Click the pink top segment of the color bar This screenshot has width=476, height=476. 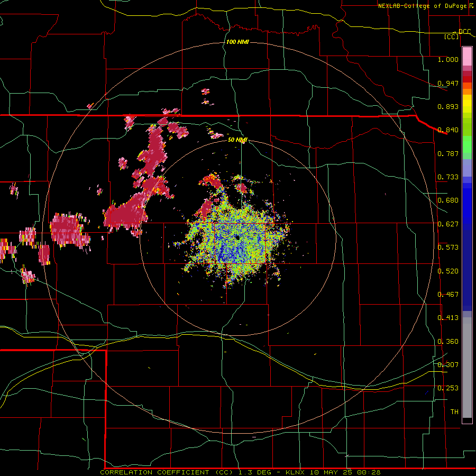(x=467, y=56)
